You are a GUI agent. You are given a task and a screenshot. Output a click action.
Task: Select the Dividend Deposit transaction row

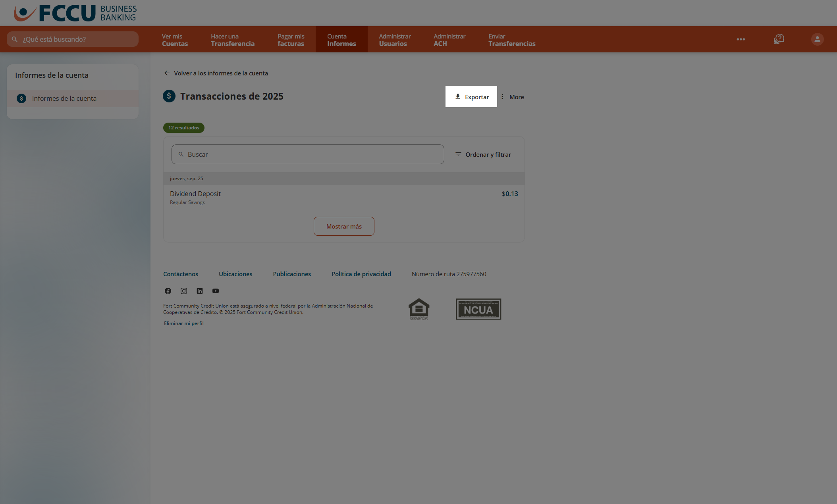(x=344, y=196)
